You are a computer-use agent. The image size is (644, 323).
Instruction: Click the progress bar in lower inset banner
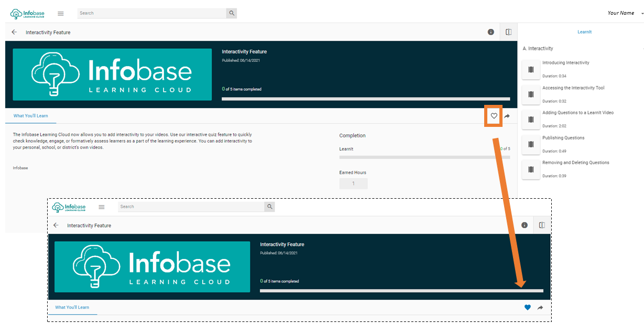(401, 290)
